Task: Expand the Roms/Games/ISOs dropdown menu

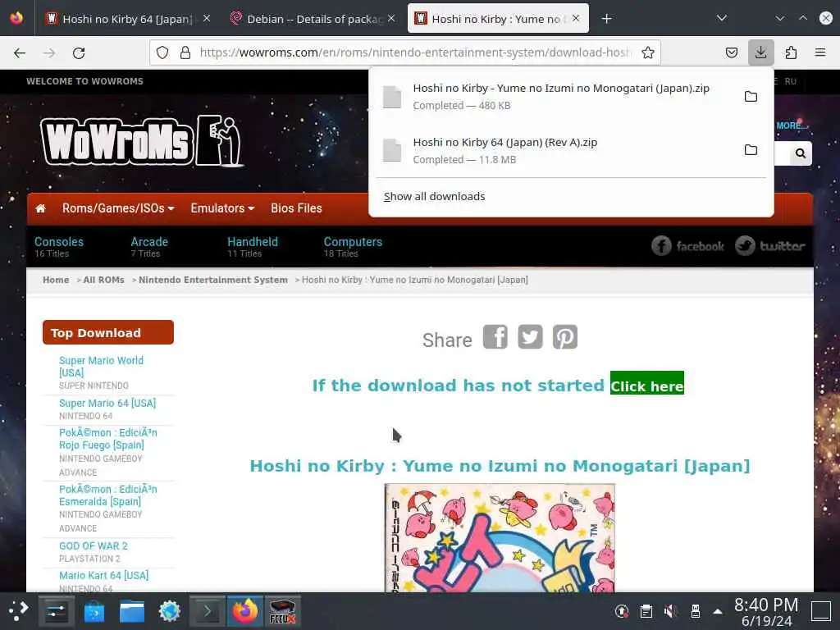Action: tap(118, 208)
